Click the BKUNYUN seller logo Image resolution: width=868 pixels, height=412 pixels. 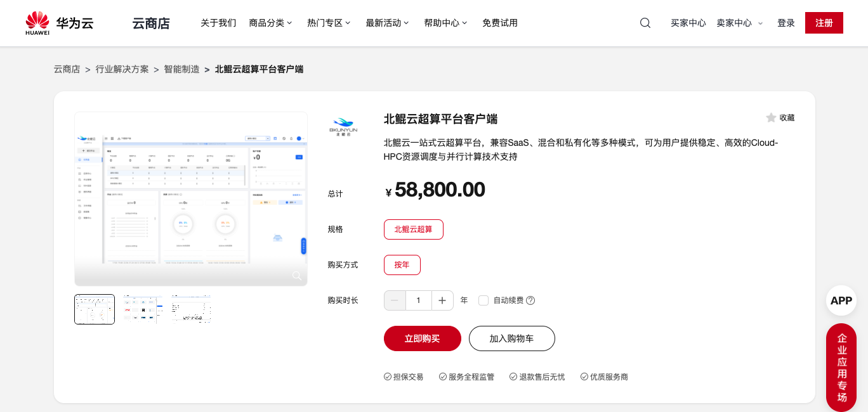[343, 126]
